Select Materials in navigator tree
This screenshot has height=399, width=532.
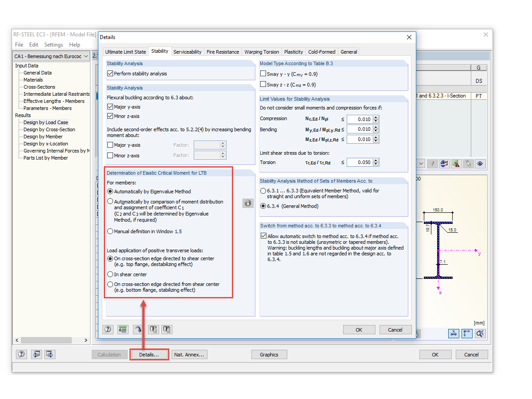click(33, 80)
